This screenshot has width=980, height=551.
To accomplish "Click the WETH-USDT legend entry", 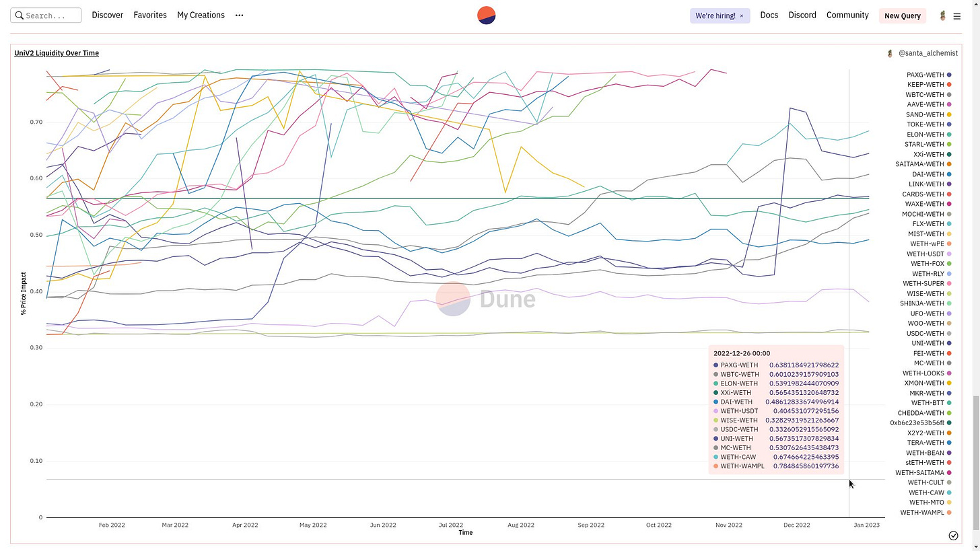I will pos(929,254).
